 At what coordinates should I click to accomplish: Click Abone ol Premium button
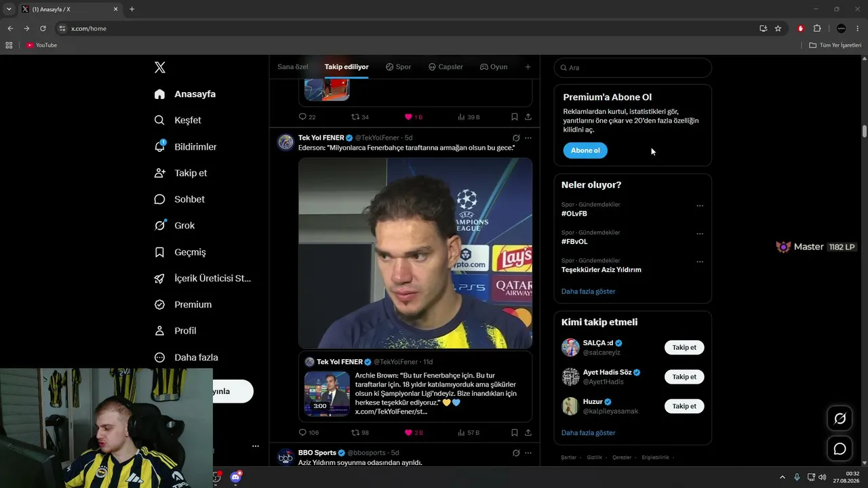[x=585, y=150]
